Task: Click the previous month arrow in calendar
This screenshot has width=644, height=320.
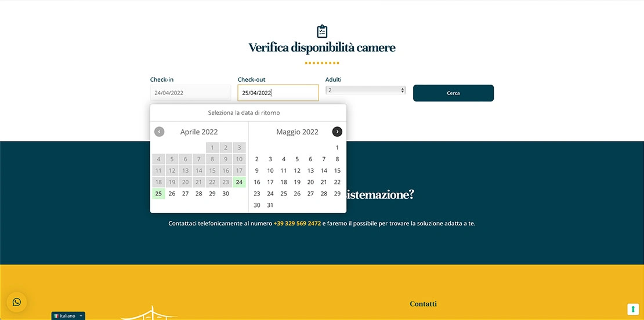Action: (160, 132)
